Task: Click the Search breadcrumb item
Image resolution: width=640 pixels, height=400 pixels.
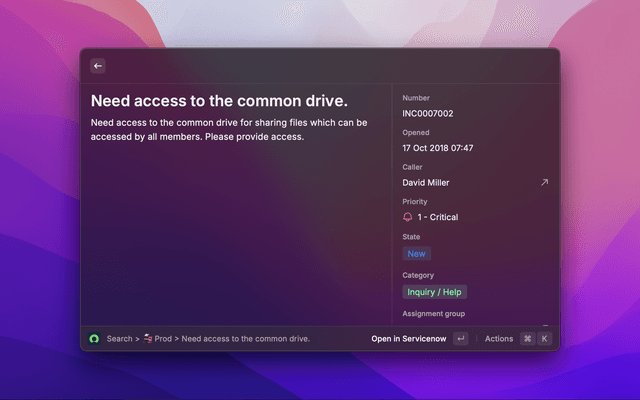Action: click(x=119, y=339)
